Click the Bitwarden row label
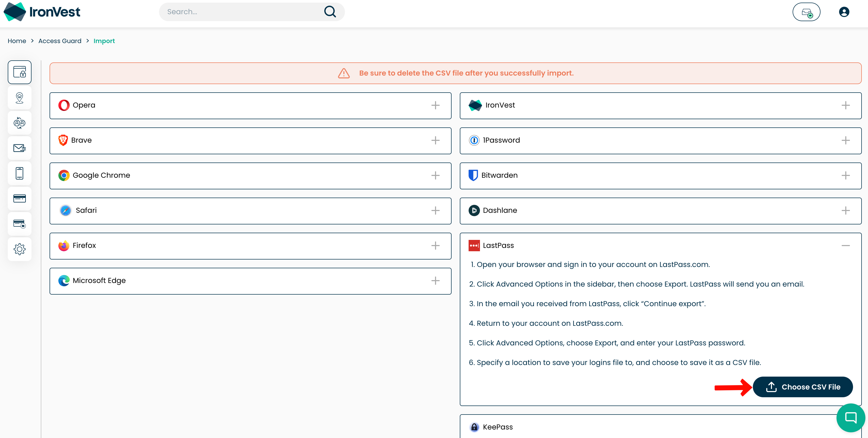 499,175
